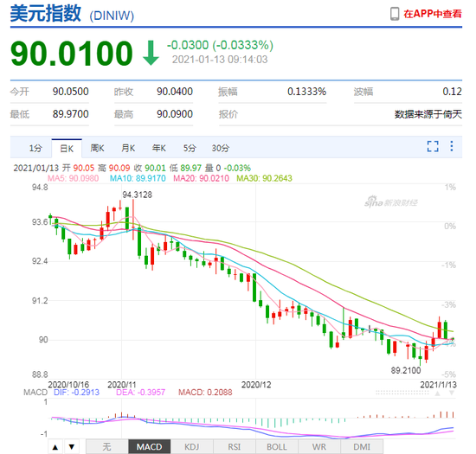Click the DIF: -0.2913 readout
This screenshot has height=454, width=476.
76,392
